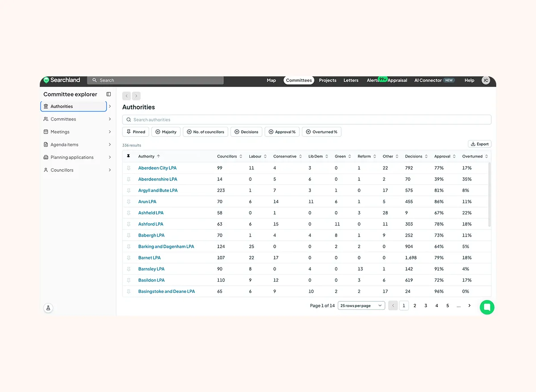This screenshot has width=536, height=392.
Task: Expand Committees sidebar chevron
Action: pyautogui.click(x=110, y=119)
